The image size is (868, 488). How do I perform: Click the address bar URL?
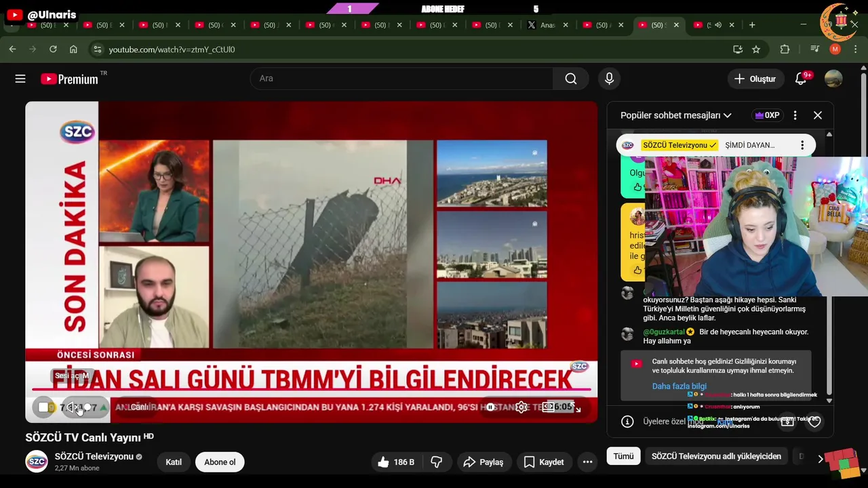pyautogui.click(x=172, y=49)
